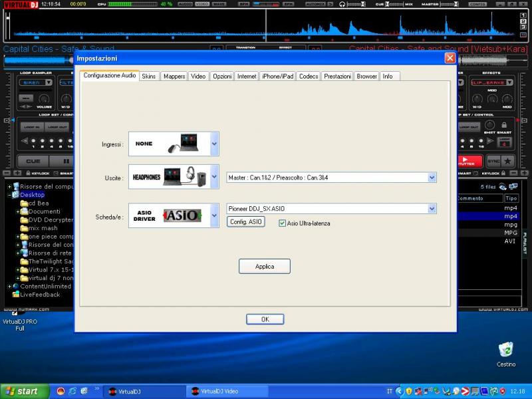Disable the Asio Ultra-latenza checkbox
Screen dimensions: 532x399
[x=283, y=223]
